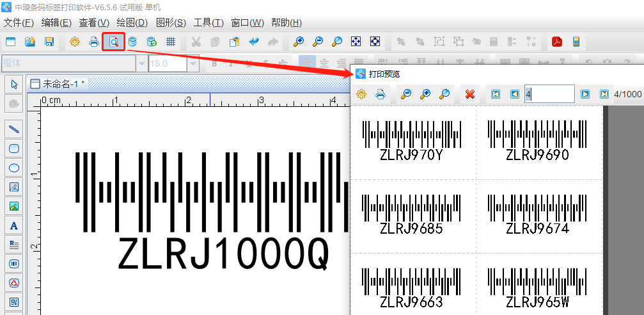Expand the 楷体 font name dropdown
644x315 pixels.
coord(142,64)
